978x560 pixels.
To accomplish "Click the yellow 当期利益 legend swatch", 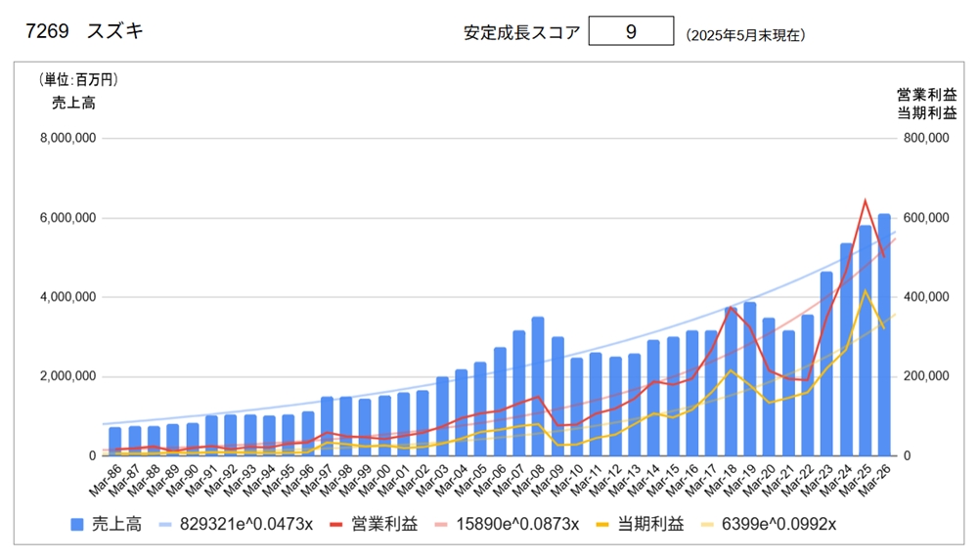I will tap(602, 525).
